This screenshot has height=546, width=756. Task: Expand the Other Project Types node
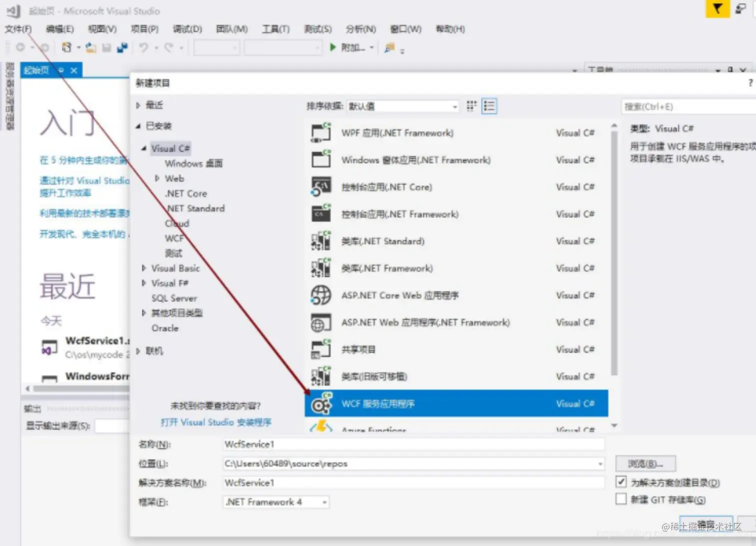point(144,313)
